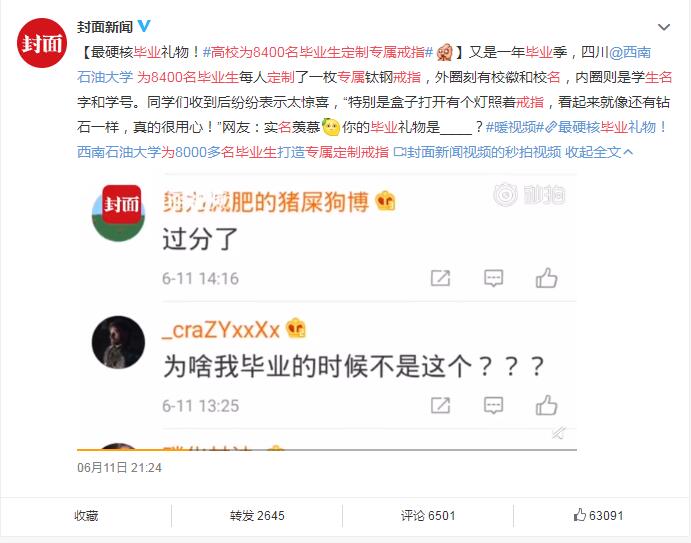Forward _craZYxxXx's comment with share icon
Viewport: 691px width, 543px height.
tap(440, 405)
